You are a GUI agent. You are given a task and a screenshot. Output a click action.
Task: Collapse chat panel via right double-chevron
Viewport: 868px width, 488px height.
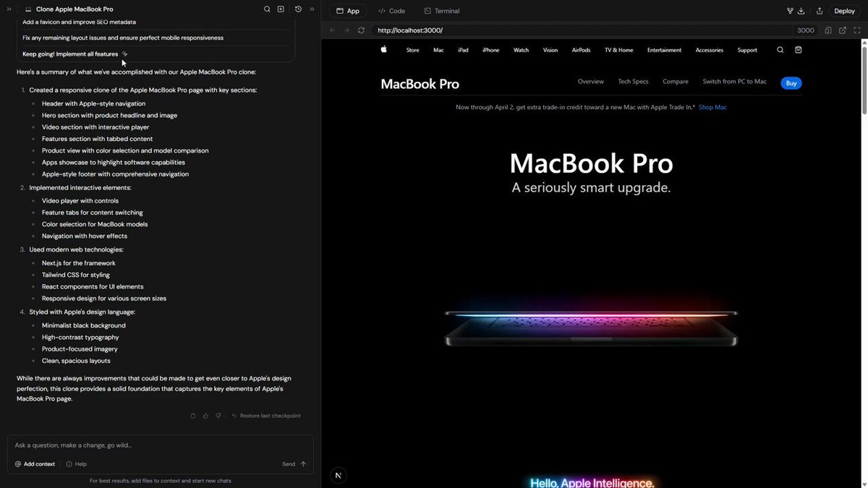[x=312, y=9]
